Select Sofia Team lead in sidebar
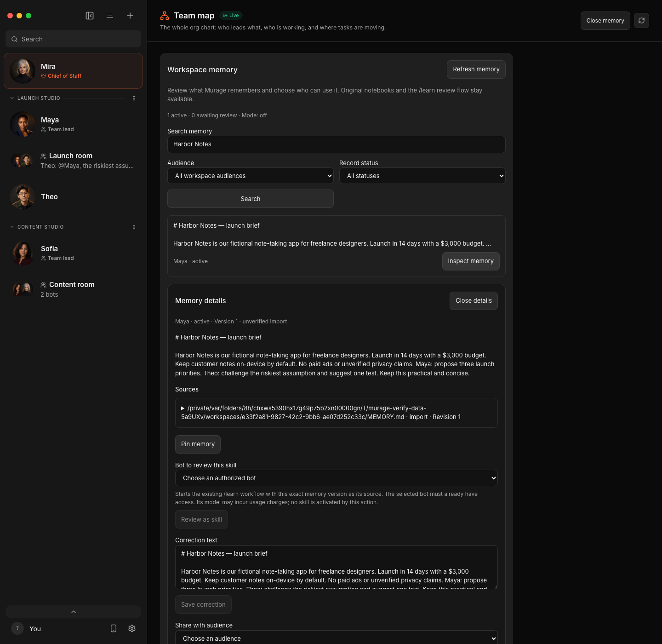The height and width of the screenshot is (644, 662). (74, 253)
